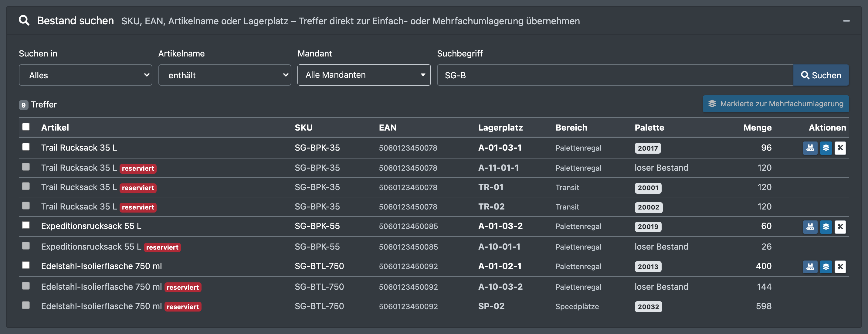868x334 pixels.
Task: Click conveyor transfer icon for pallet 20019
Action: 810,227
